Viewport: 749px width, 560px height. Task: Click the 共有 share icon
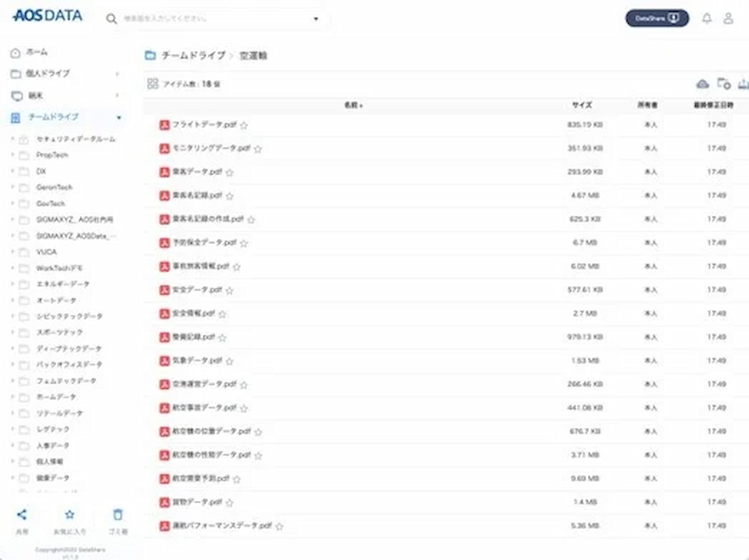tap(22, 515)
